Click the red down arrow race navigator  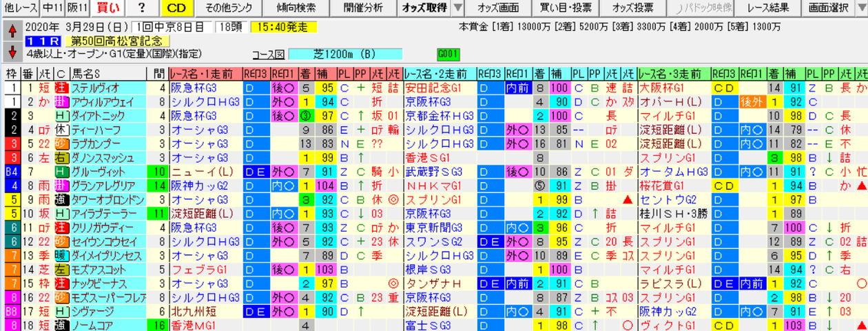click(x=11, y=52)
